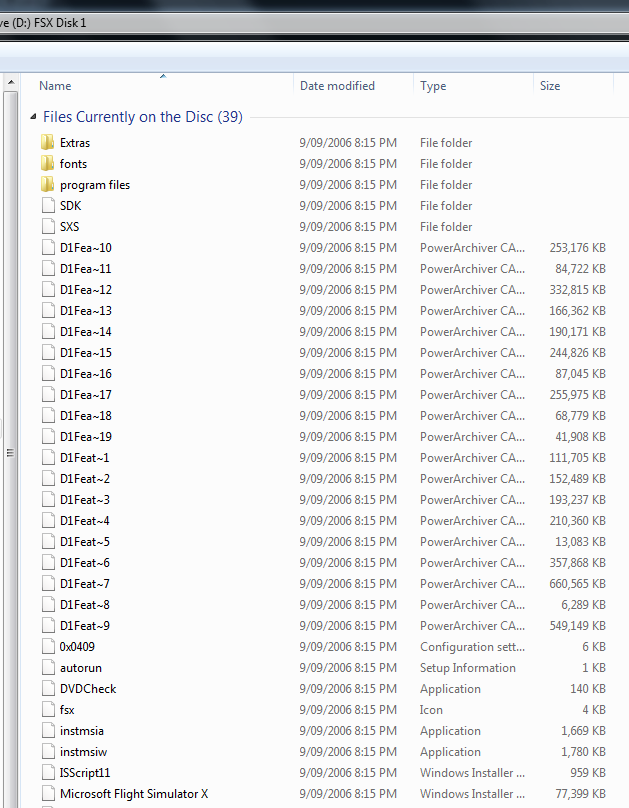The image size is (629, 808).
Task: Select the SDK item icon
Action: (48, 206)
